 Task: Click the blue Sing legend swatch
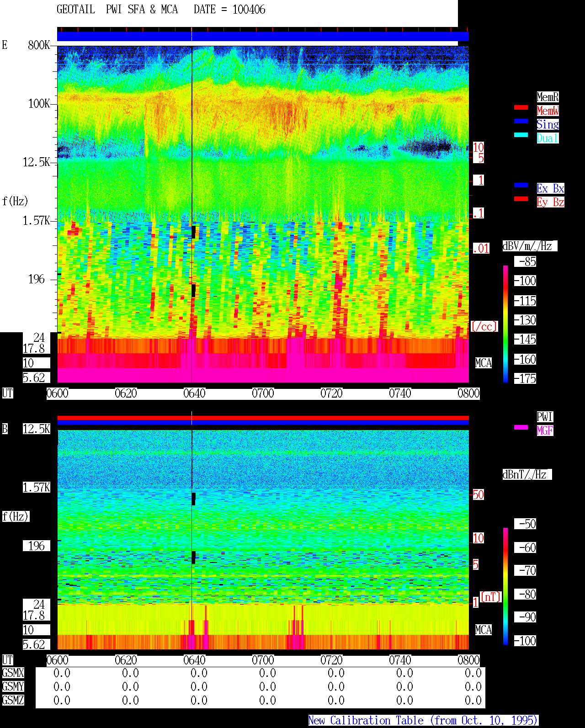click(x=521, y=121)
